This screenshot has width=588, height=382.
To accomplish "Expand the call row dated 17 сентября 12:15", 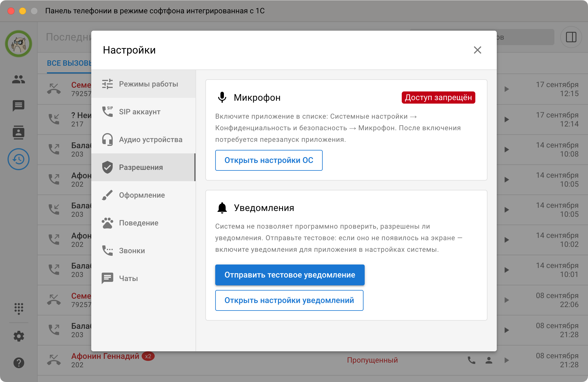I will click(507, 89).
